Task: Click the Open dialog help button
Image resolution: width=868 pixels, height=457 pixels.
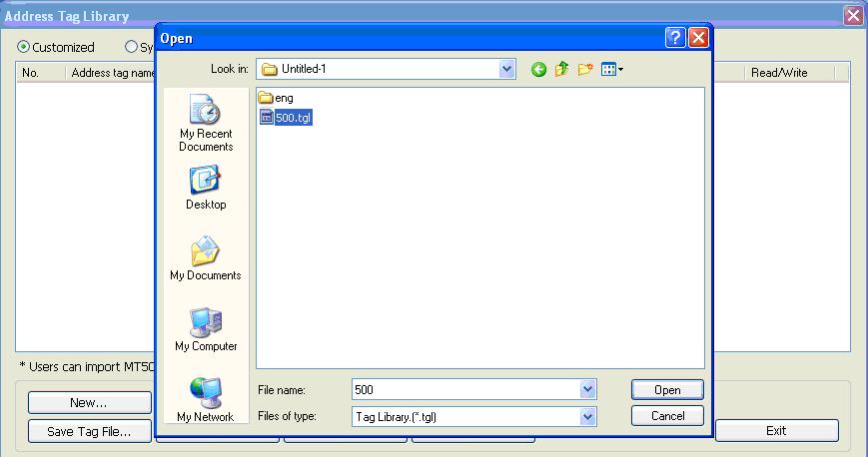Action: [675, 38]
